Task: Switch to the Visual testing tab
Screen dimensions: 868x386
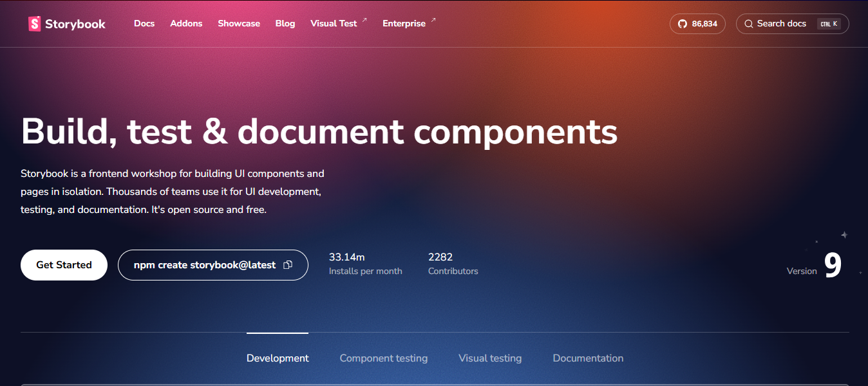Action: pos(490,358)
